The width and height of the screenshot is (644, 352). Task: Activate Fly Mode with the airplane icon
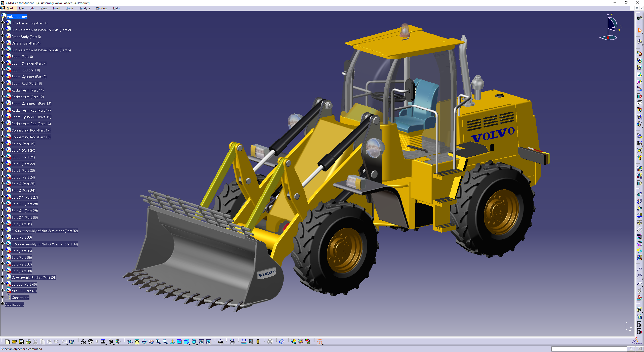click(x=130, y=341)
